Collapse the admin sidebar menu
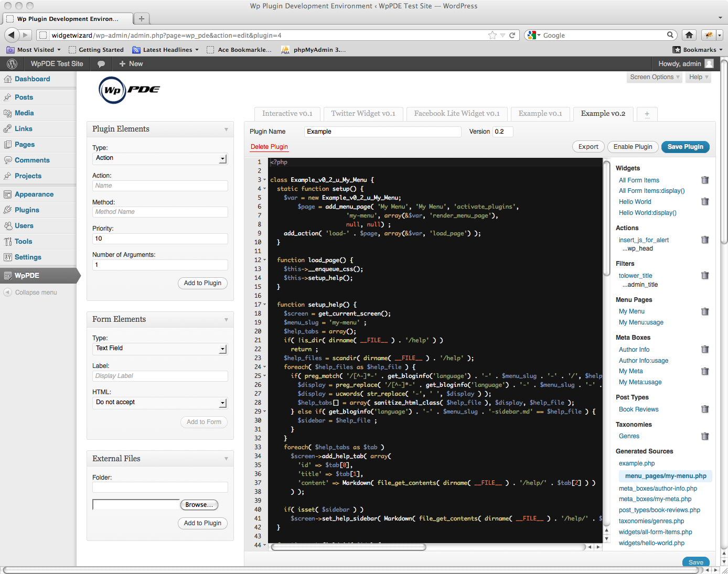 click(30, 293)
